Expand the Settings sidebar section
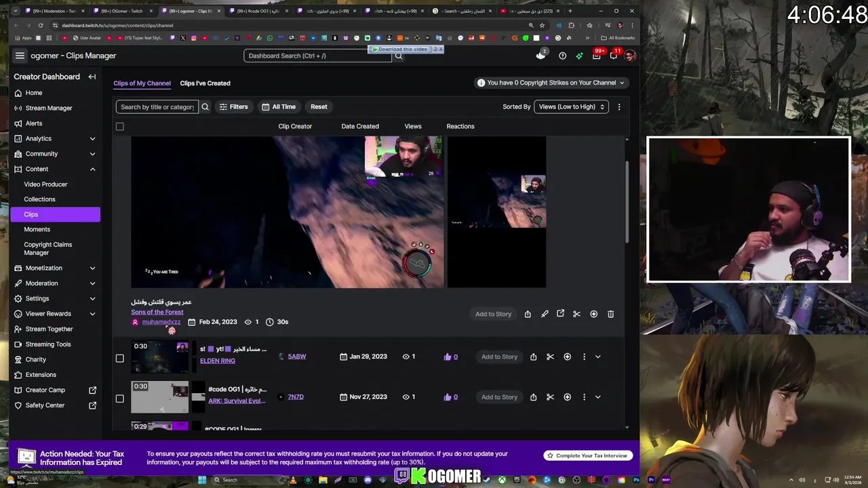868x488 pixels. pyautogui.click(x=92, y=298)
